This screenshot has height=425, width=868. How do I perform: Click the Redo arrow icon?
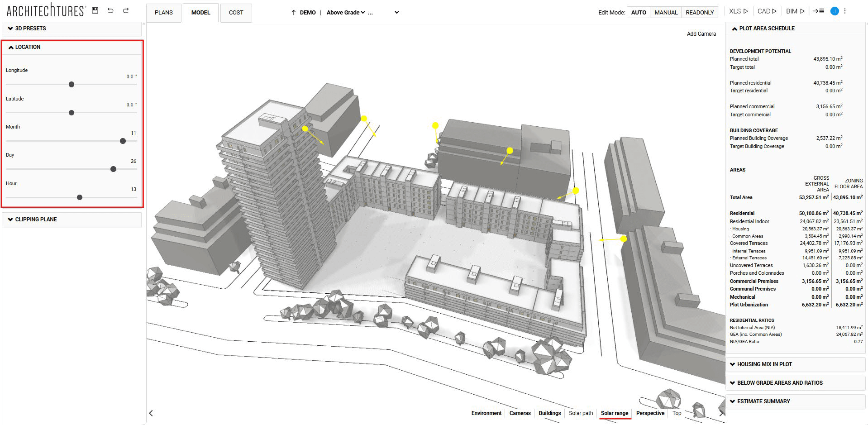point(125,10)
